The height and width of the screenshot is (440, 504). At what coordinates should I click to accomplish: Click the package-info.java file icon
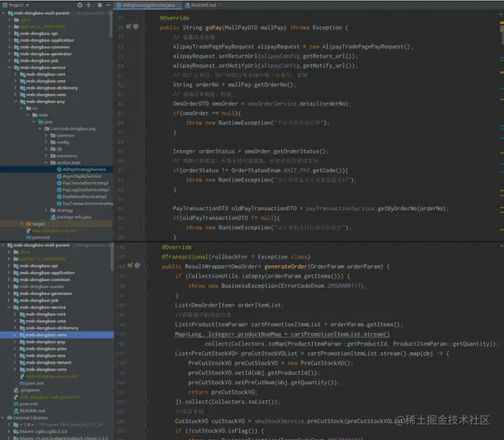[53, 217]
